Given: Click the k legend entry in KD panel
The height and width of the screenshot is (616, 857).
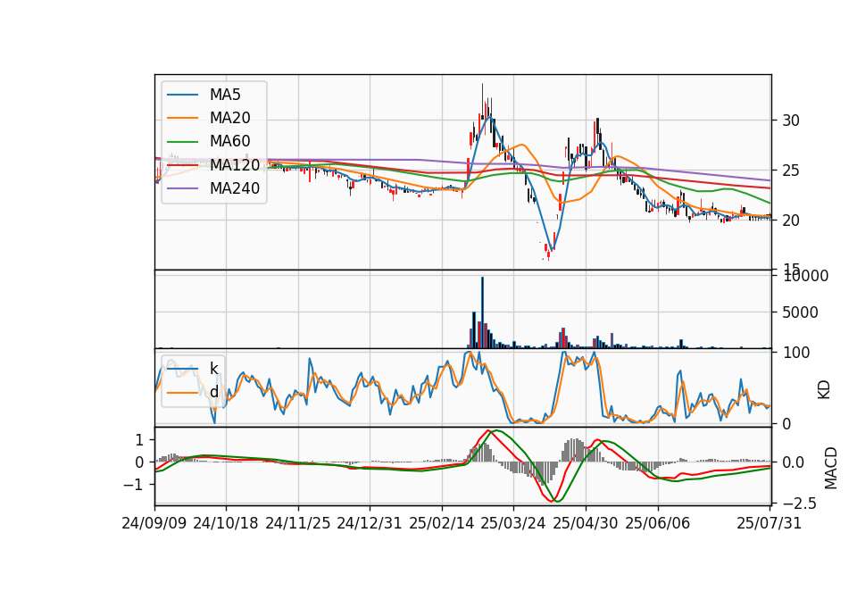Looking at the screenshot, I should click(193, 369).
